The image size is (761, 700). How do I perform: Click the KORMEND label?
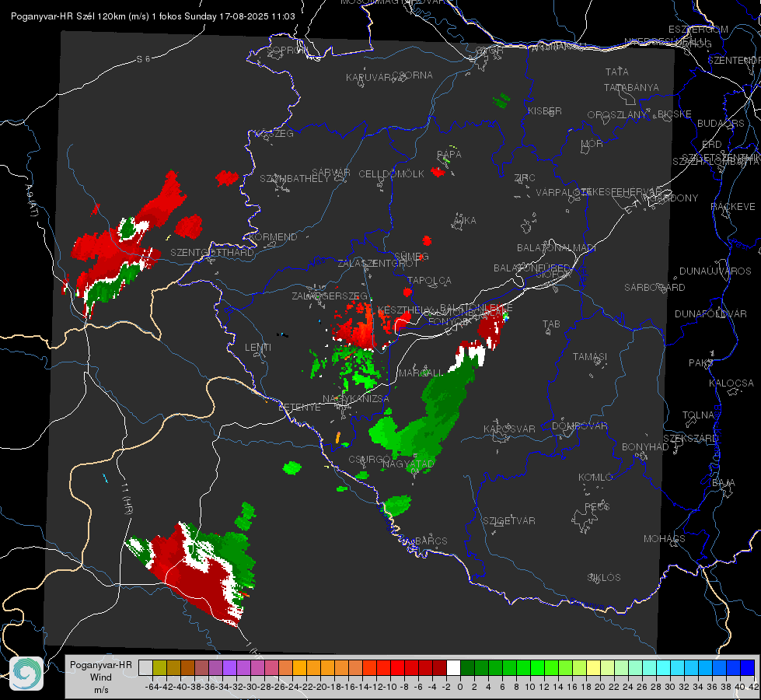pyautogui.click(x=272, y=237)
